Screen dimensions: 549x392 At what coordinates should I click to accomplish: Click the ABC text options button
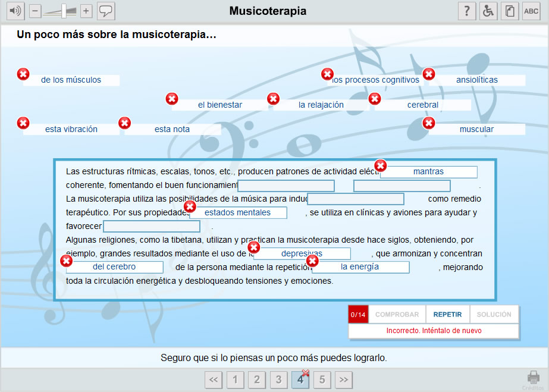click(x=531, y=11)
